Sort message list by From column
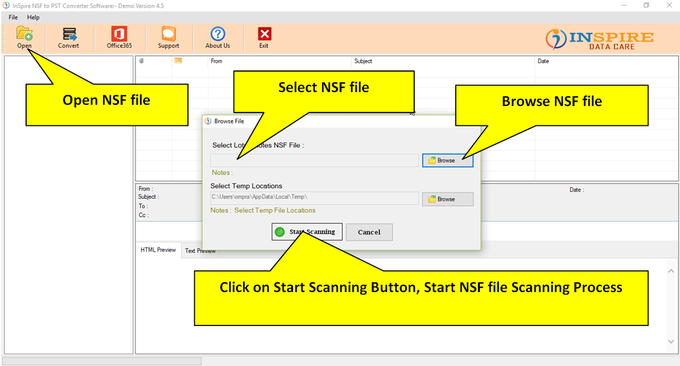The width and height of the screenshot is (680, 366). [x=216, y=61]
